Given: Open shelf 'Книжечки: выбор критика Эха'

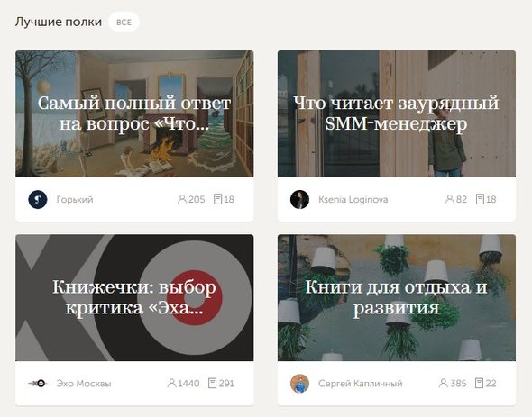Looking at the screenshot, I should pyautogui.click(x=134, y=297).
